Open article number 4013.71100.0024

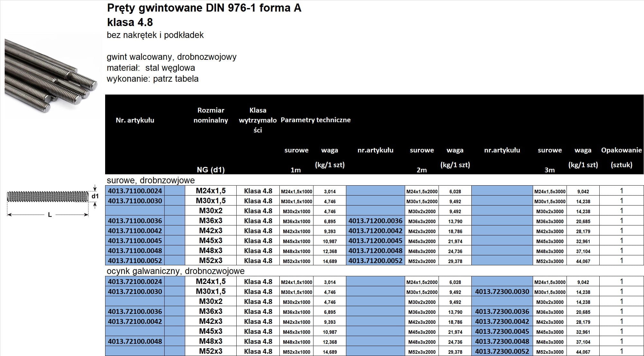click(x=135, y=191)
